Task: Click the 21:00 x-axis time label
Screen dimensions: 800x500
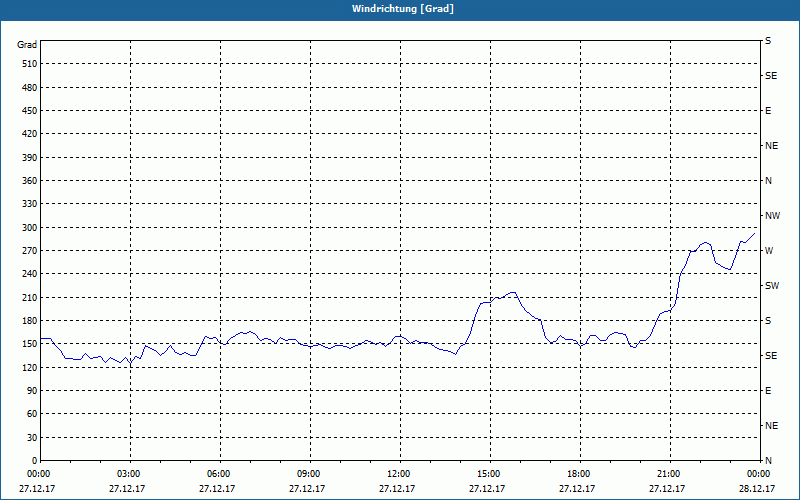Action: point(670,474)
